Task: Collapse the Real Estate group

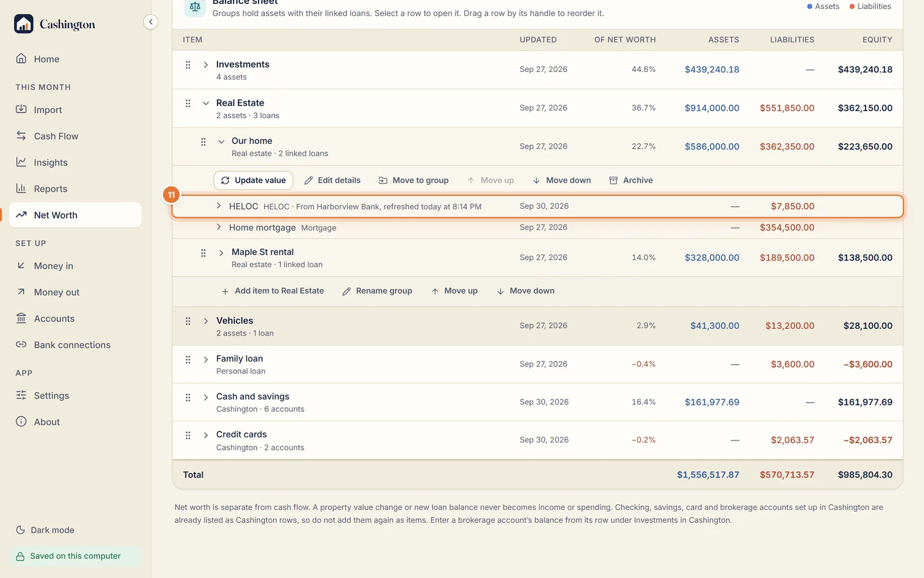Action: click(206, 103)
